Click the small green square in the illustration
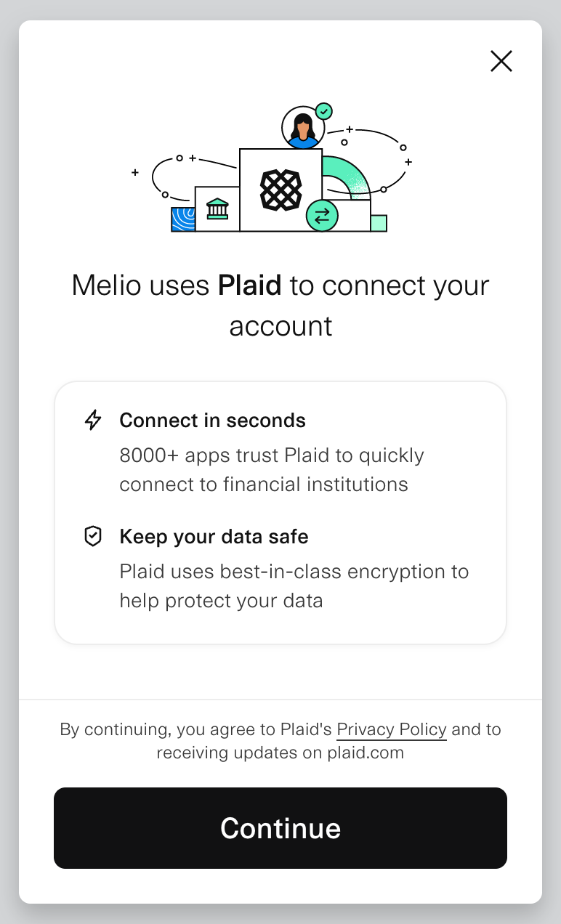 tap(379, 223)
